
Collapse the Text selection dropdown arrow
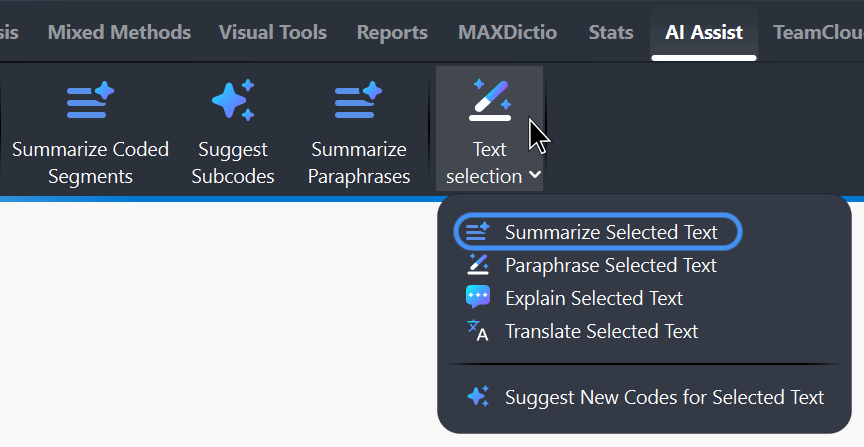534,175
